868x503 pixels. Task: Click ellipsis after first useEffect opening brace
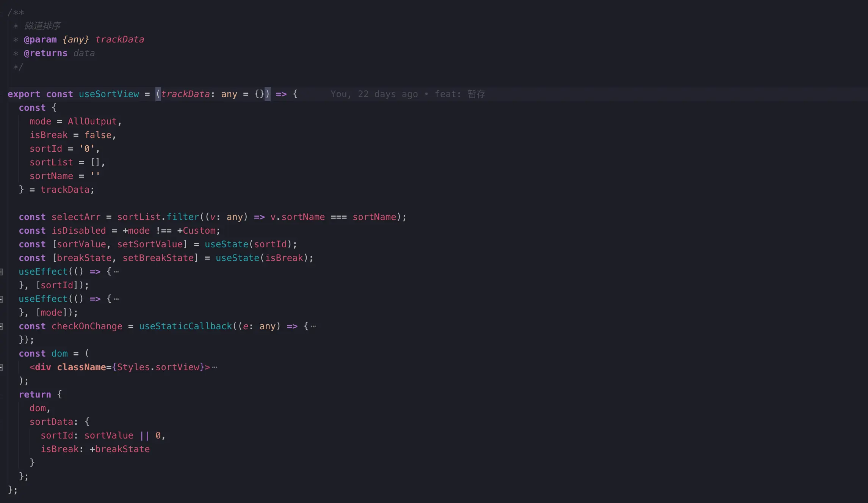click(x=116, y=272)
